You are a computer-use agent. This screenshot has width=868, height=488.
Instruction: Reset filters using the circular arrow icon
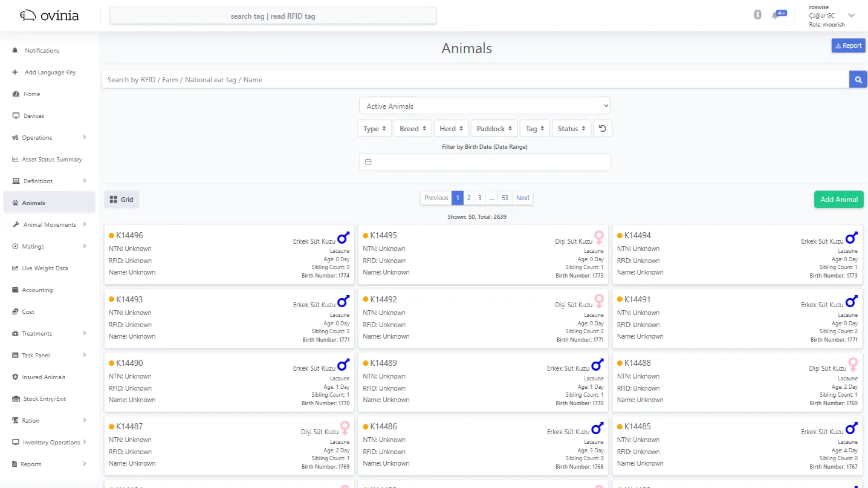tap(602, 128)
